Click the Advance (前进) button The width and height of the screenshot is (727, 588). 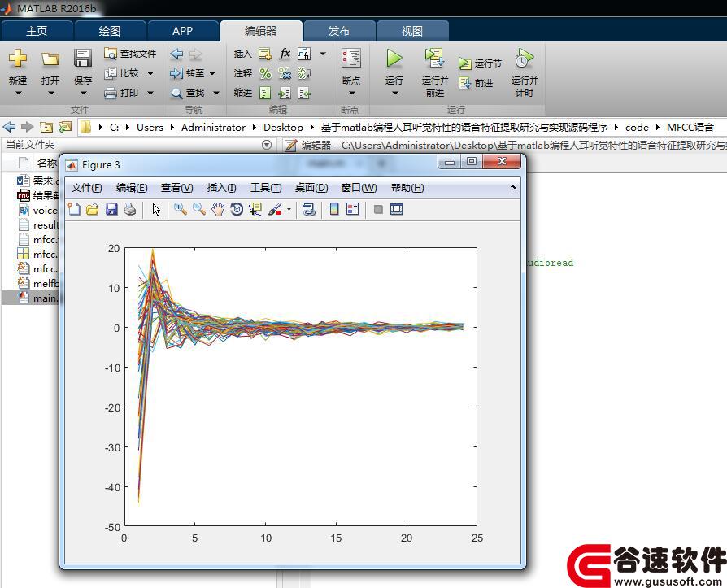[475, 83]
